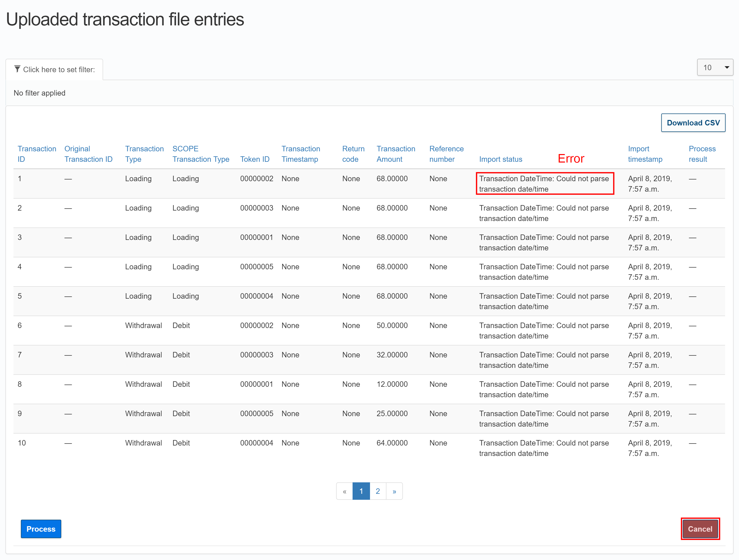Click Withdrawal type in row 10
739x560 pixels.
pos(143,443)
